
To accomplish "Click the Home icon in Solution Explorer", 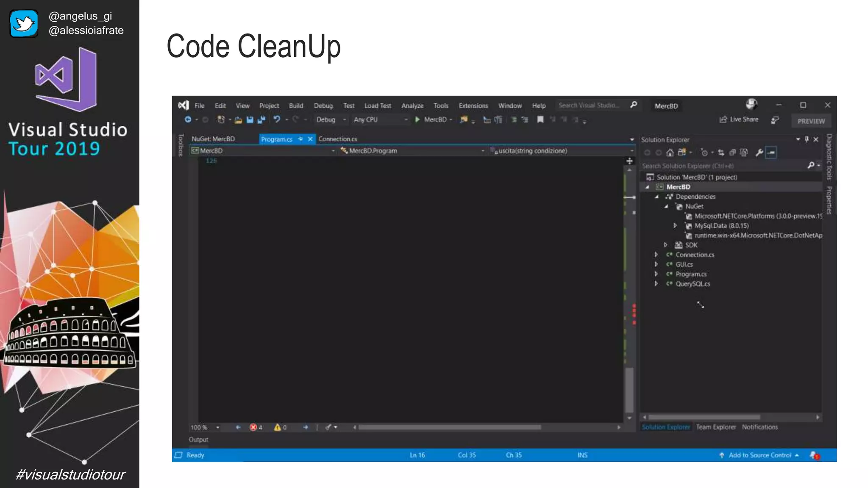I will pos(670,152).
